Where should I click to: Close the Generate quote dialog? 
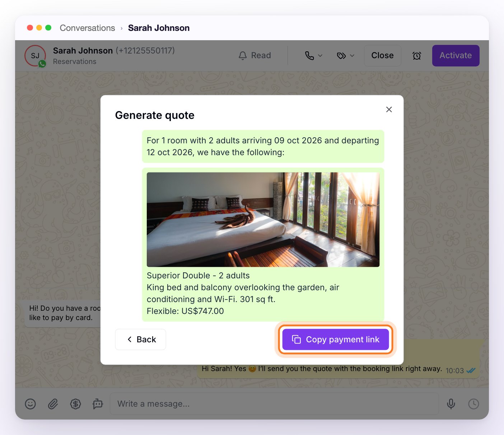(389, 110)
